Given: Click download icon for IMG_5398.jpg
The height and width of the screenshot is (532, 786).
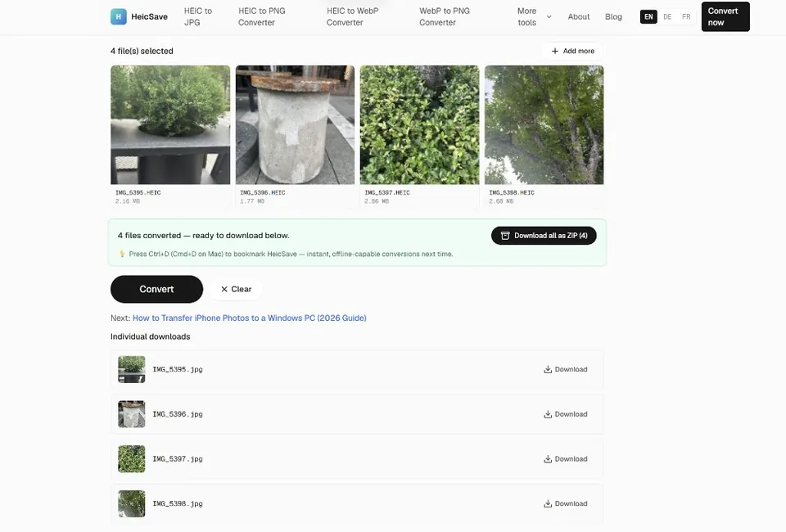Looking at the screenshot, I should tap(548, 503).
